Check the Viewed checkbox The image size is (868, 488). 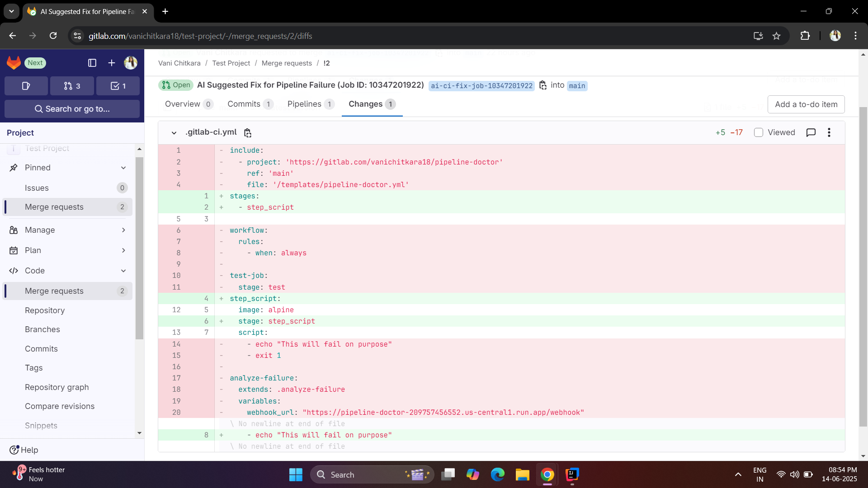tap(759, 132)
